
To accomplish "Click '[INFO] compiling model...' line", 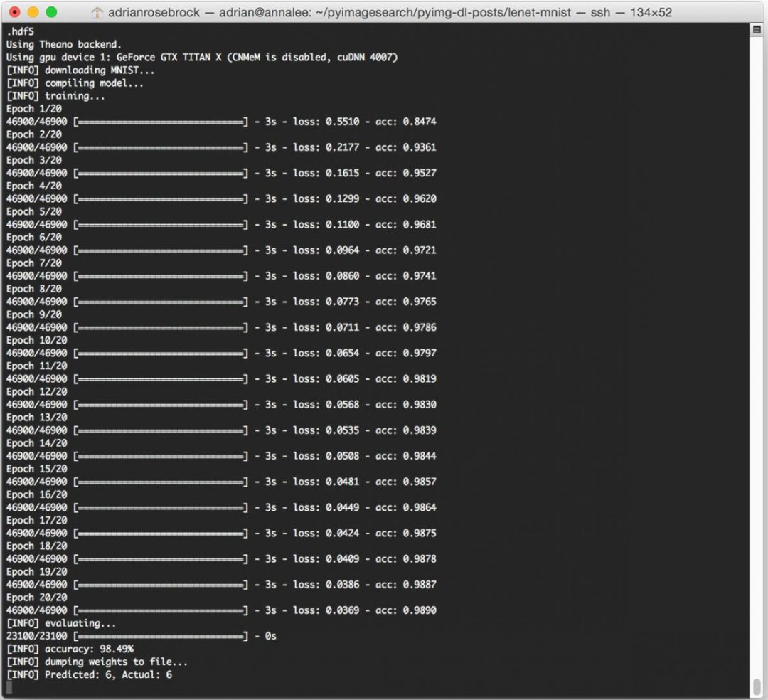I will (75, 83).
